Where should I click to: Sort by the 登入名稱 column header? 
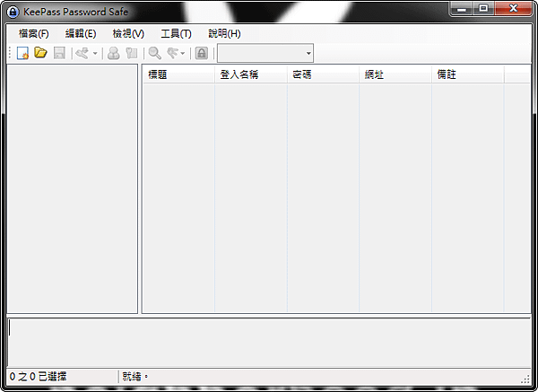click(x=251, y=74)
